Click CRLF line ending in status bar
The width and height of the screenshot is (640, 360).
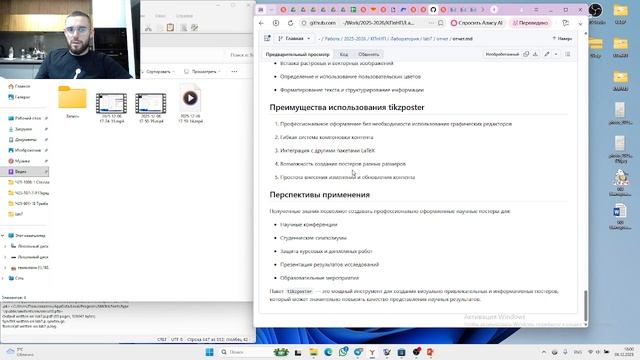[x=162, y=339]
